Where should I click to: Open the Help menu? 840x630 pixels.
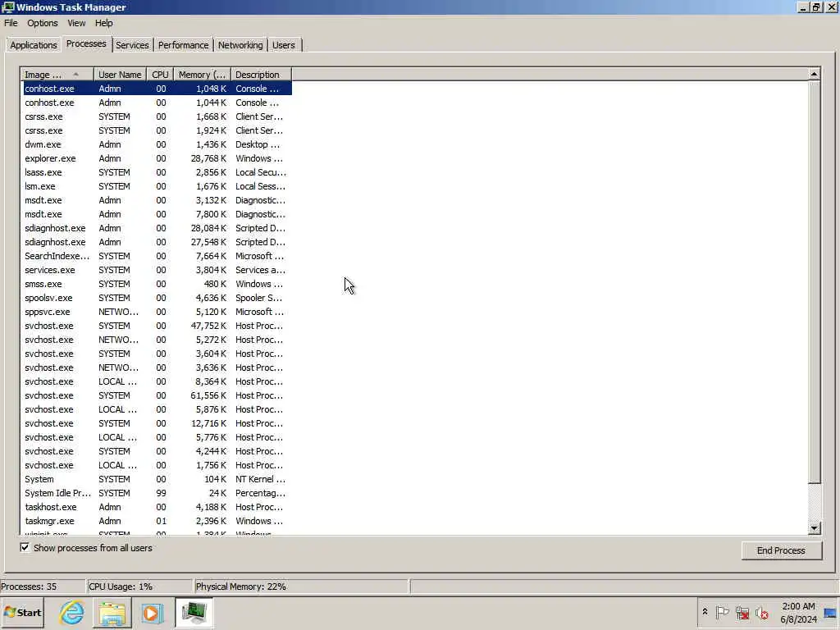tap(104, 23)
